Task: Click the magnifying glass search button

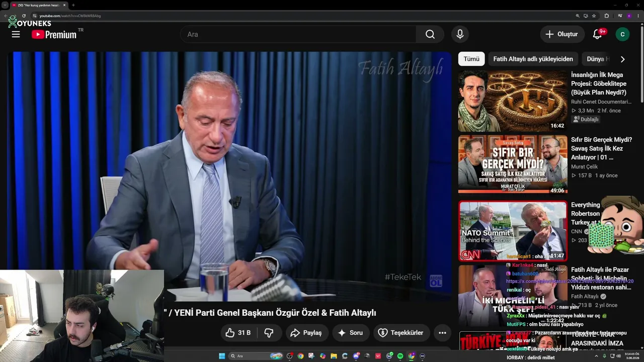Action: (x=430, y=34)
